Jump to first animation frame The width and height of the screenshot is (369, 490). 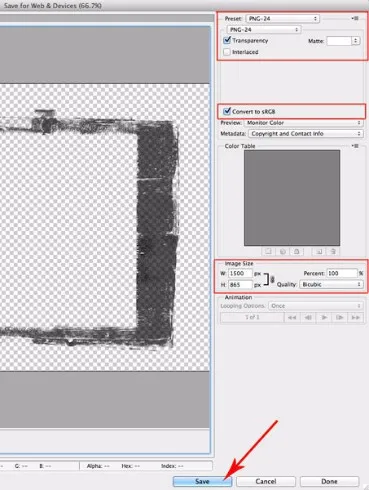[292, 317]
